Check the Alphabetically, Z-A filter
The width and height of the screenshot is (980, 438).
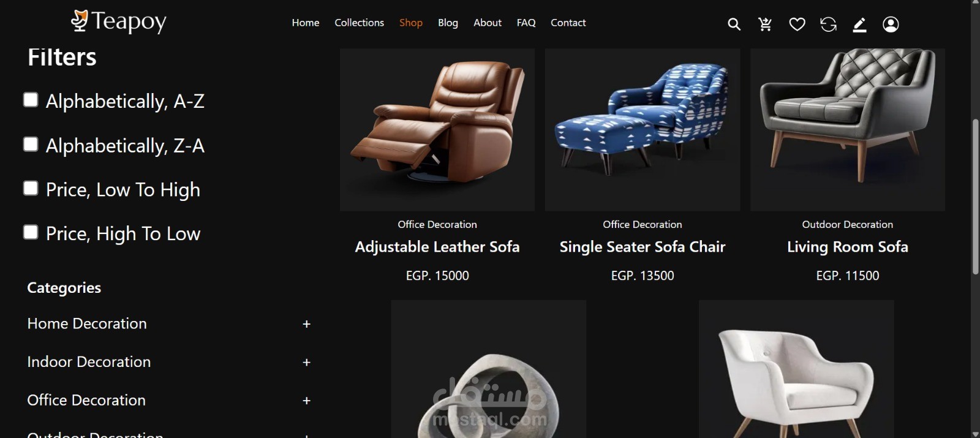tap(31, 144)
